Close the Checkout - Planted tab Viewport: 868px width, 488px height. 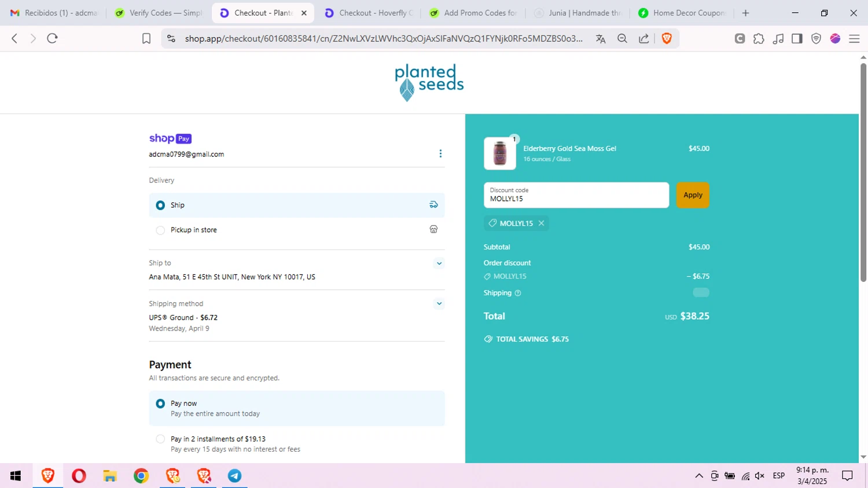304,13
